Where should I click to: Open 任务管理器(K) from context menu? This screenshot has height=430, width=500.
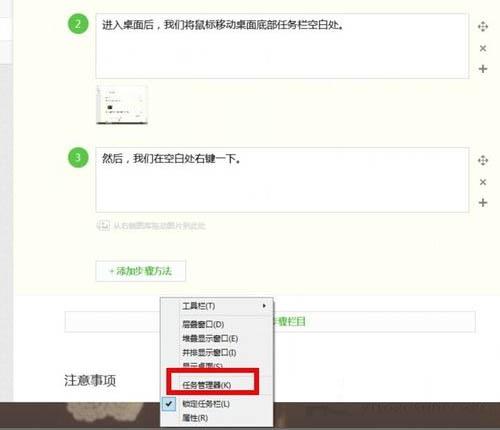coord(217,385)
